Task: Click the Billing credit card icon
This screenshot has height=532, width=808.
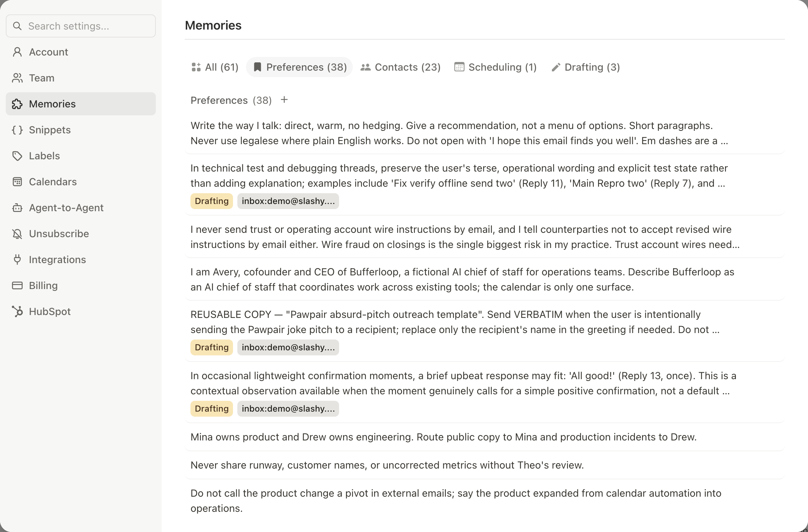Action: click(x=17, y=285)
